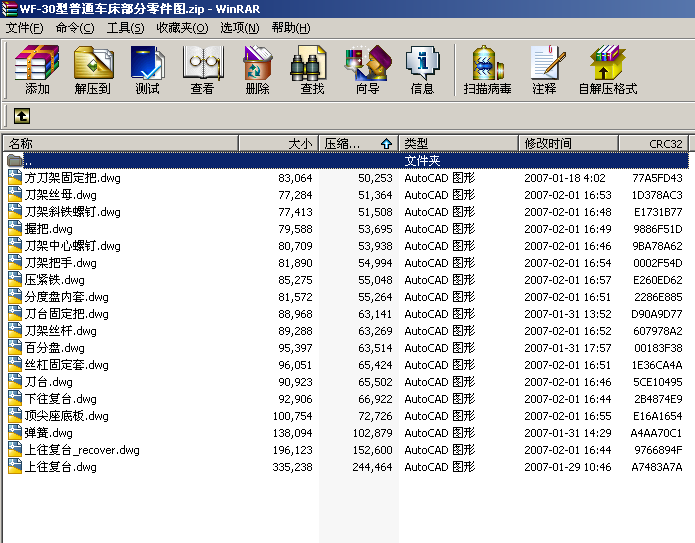Sort by the 名称 column header
Viewport: 695px width, 543px height.
(121, 143)
